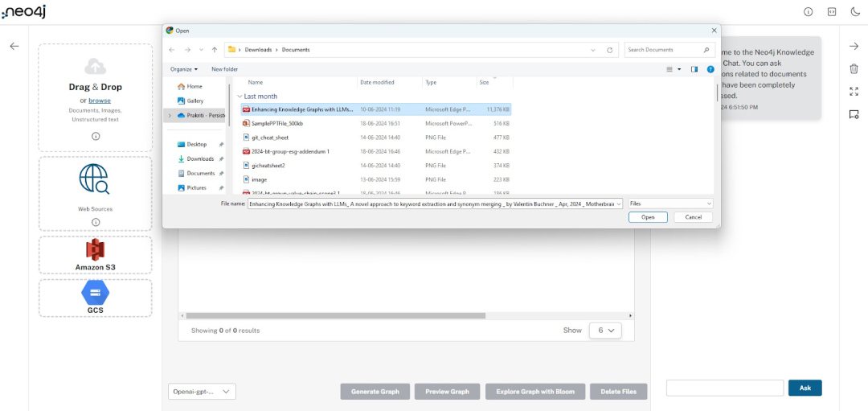Click the Web Sources globe icon
The height and width of the screenshot is (411, 868).
[94, 179]
